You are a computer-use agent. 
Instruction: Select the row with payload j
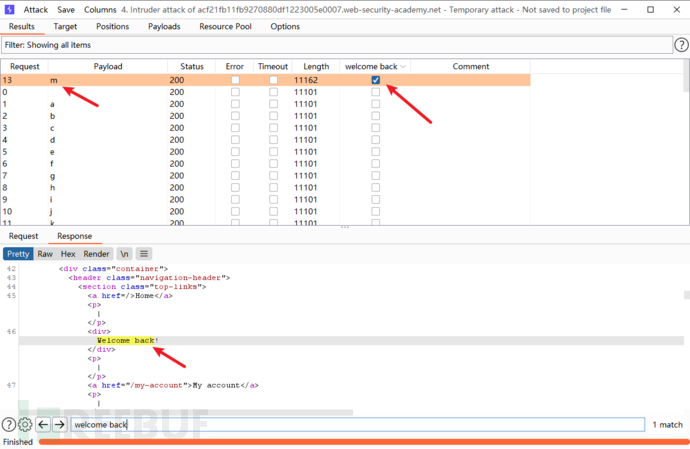(x=266, y=211)
